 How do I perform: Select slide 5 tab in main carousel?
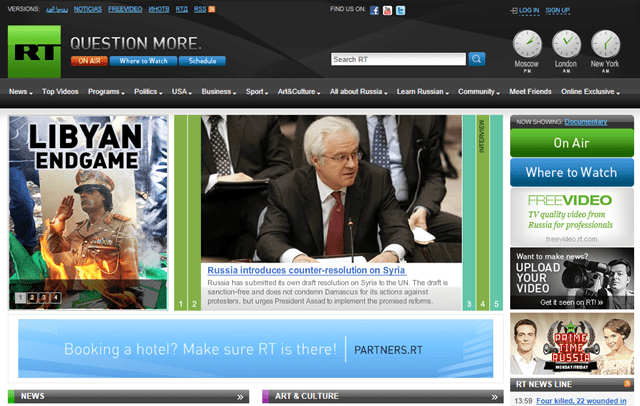point(496,213)
